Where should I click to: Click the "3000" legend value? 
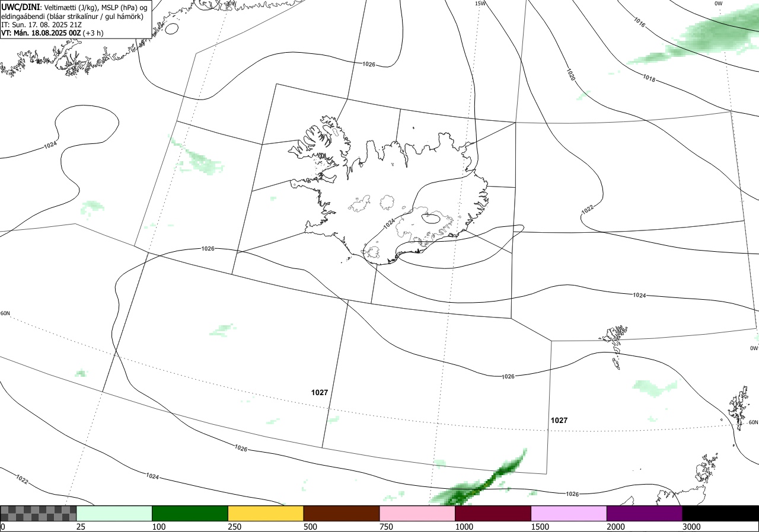[x=691, y=527]
